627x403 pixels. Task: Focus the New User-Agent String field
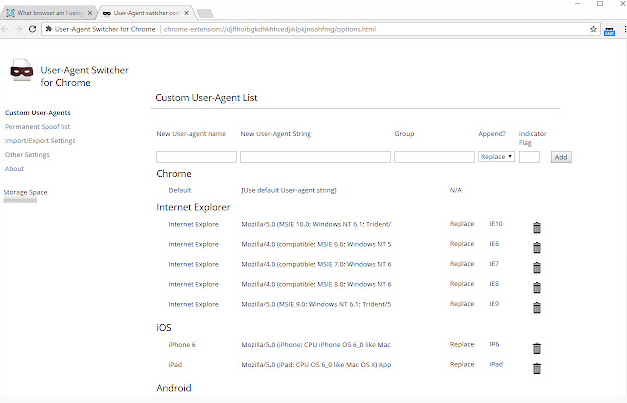(x=315, y=157)
